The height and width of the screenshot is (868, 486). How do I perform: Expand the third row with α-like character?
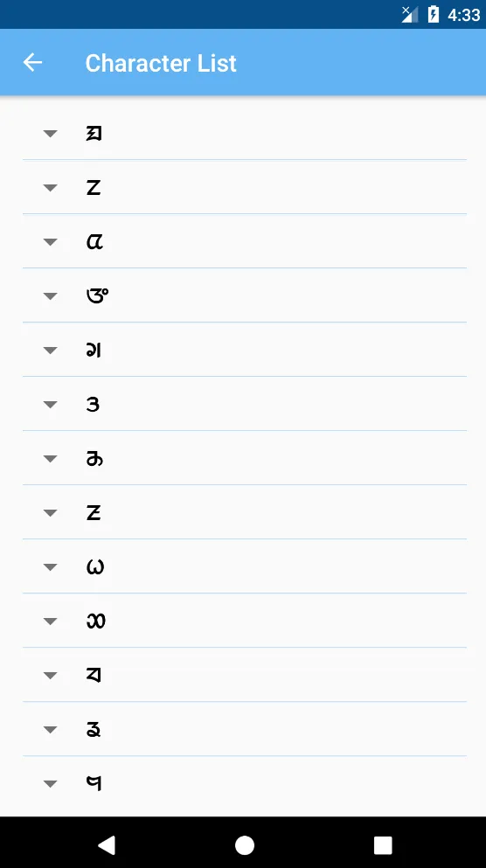pyautogui.click(x=51, y=242)
